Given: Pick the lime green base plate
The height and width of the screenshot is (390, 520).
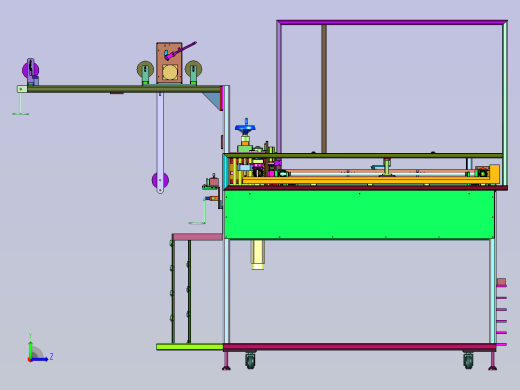Looking at the screenshot, I should tap(190, 347).
